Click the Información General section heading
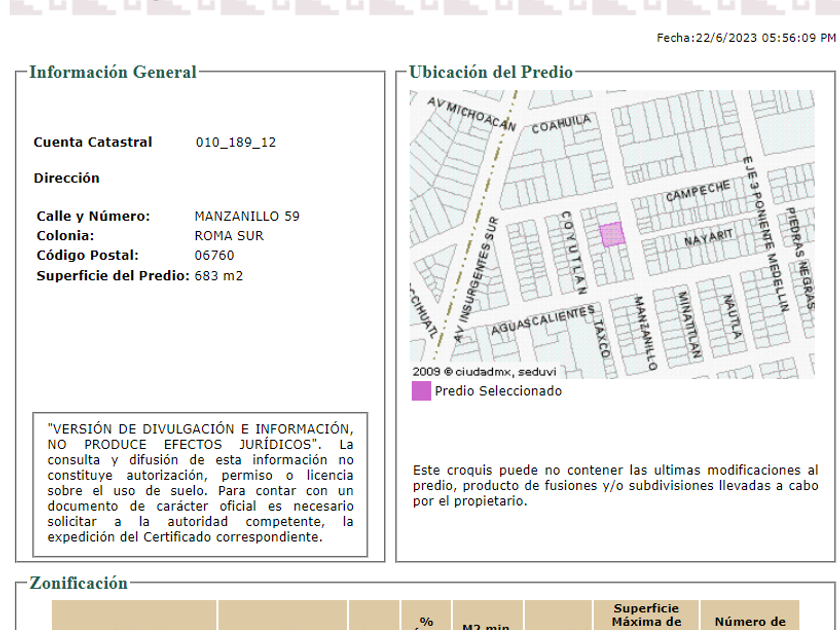This screenshot has height=630, width=840. (113, 72)
